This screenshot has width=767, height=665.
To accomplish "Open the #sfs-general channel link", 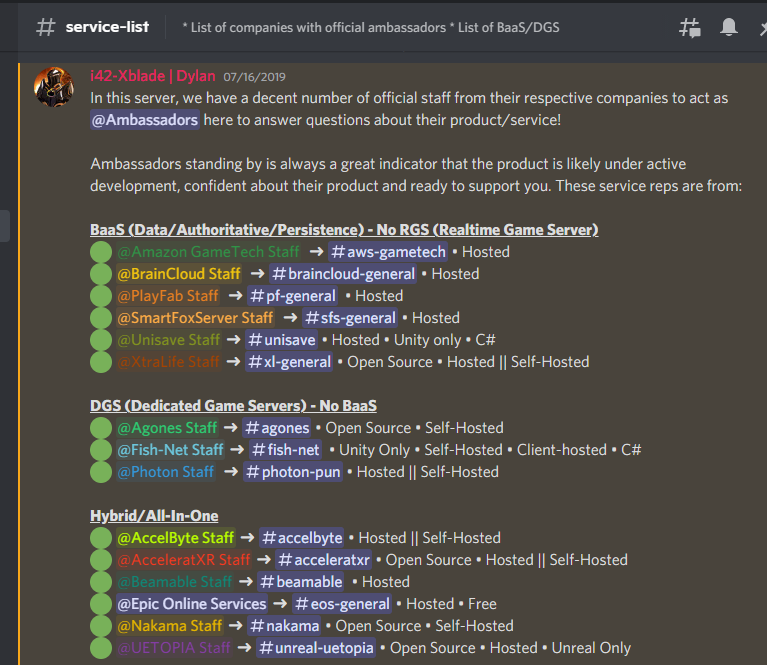I will click(x=350, y=318).
